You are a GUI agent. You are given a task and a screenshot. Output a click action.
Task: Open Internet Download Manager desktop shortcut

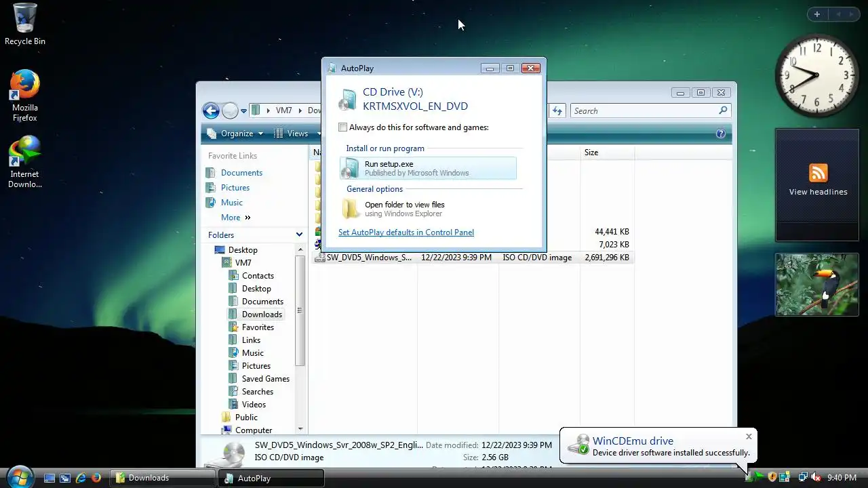tap(25, 162)
